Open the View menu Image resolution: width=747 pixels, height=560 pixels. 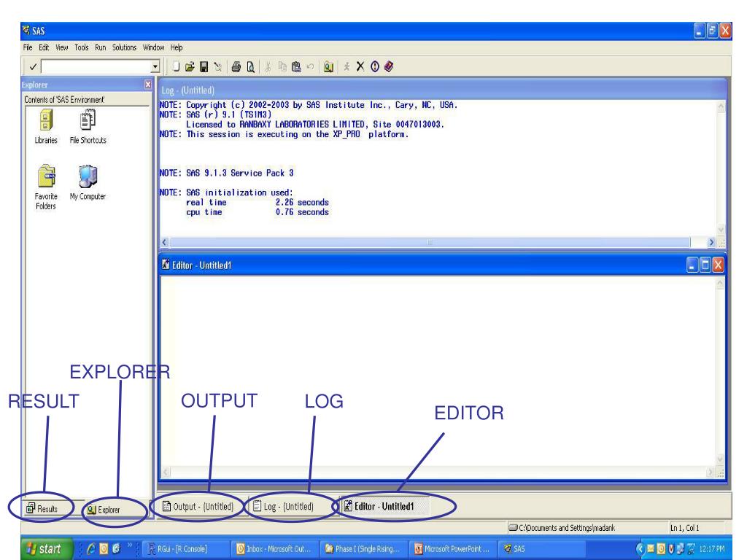(x=62, y=47)
